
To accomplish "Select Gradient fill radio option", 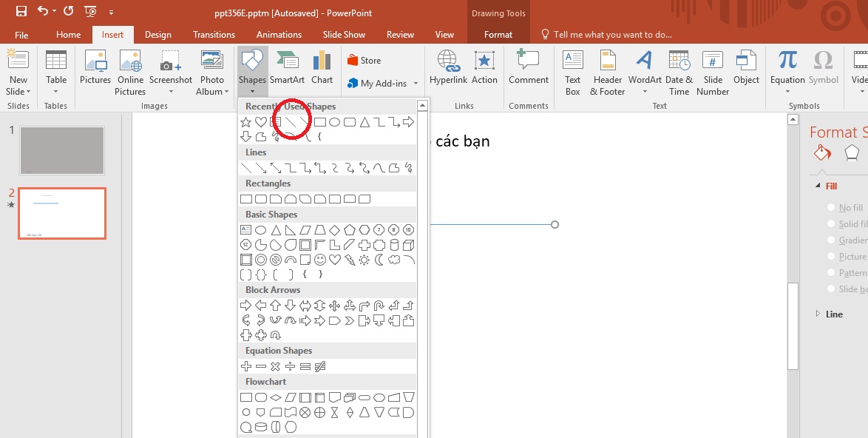I will point(831,240).
